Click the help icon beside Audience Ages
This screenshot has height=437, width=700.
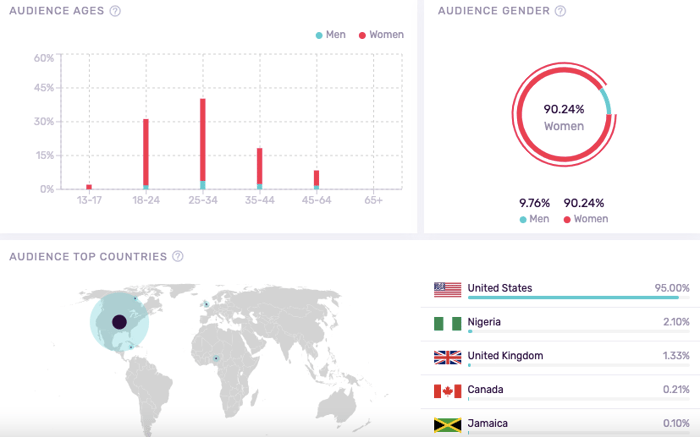click(x=115, y=11)
